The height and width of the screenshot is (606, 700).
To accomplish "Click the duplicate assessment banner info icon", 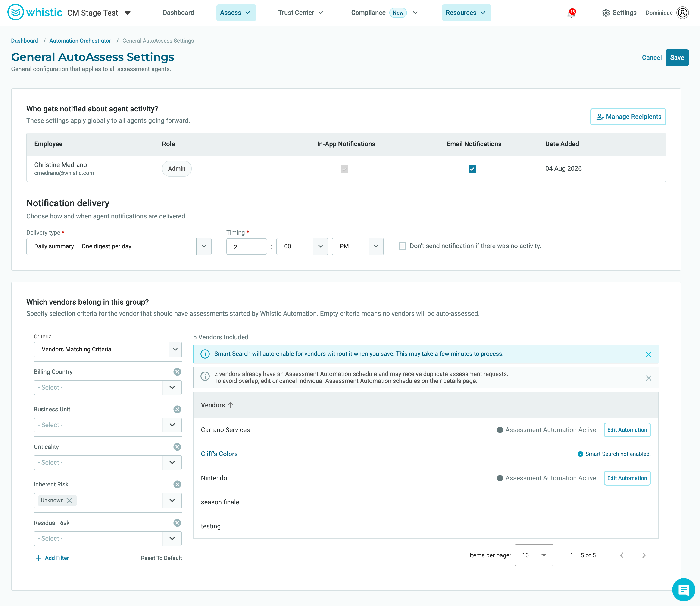I will 205,376.
